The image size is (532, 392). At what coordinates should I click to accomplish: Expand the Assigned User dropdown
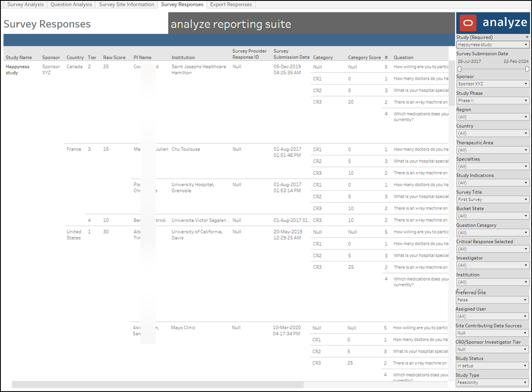pos(492,316)
